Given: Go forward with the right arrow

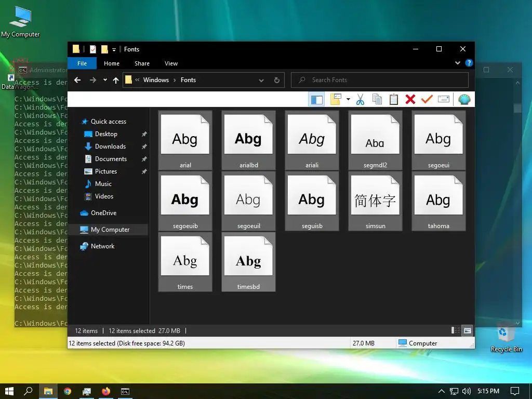Looking at the screenshot, I should click(x=92, y=80).
